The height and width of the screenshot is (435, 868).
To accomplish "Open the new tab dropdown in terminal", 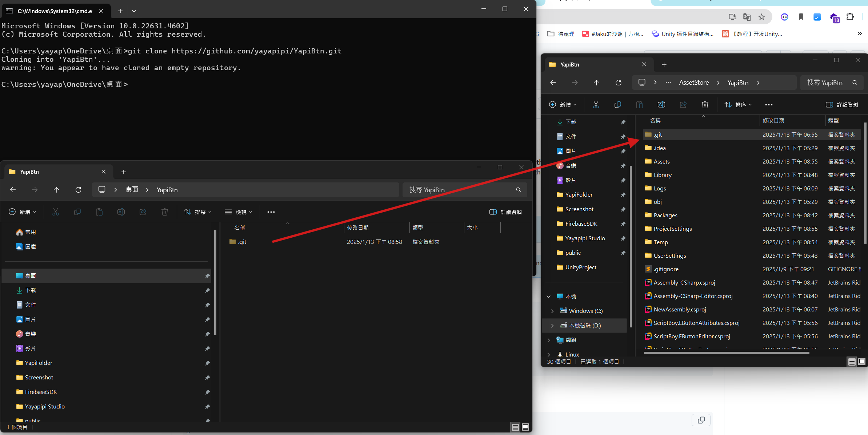I will coord(134,11).
